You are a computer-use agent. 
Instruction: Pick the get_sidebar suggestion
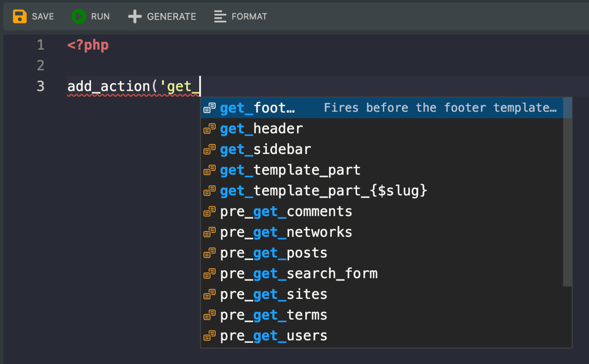pos(382,149)
